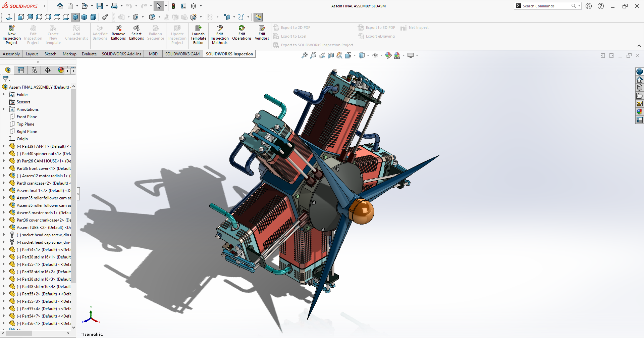Click the Remove Balloons tool
644x338 pixels.
pyautogui.click(x=118, y=33)
